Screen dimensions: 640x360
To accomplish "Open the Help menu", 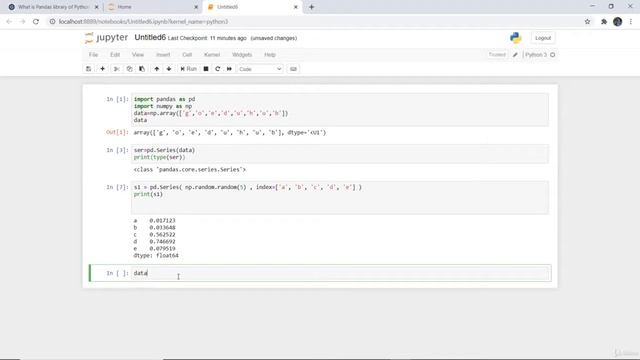I will [270, 55].
